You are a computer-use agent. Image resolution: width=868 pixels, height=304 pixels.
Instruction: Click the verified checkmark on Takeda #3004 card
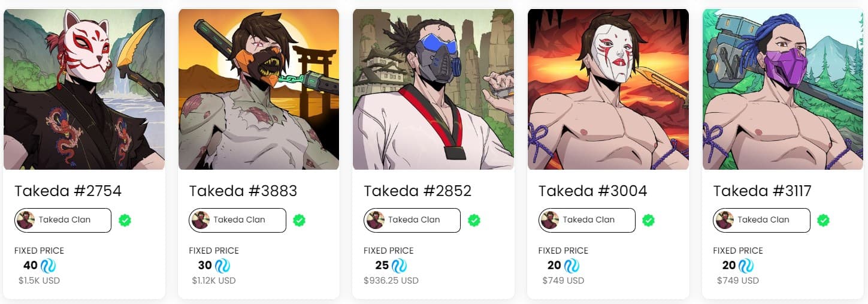tap(648, 220)
